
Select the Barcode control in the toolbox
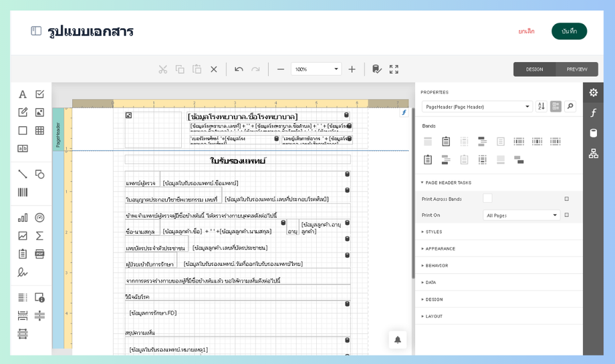(x=23, y=192)
